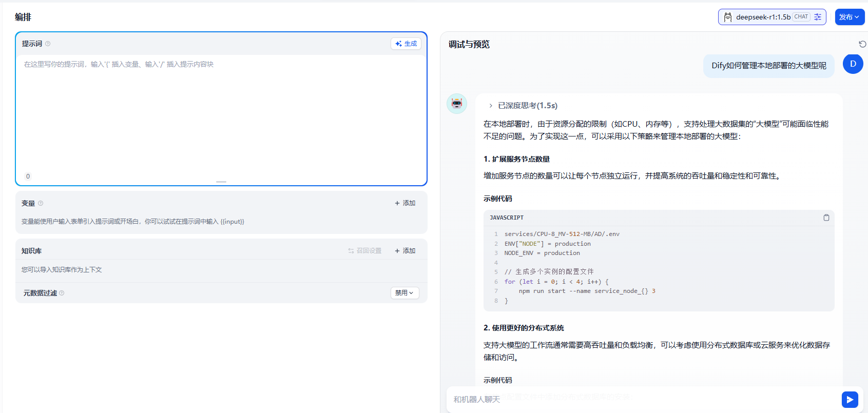Open the deepseek-r1:1.5b model selector
Screen dimensions: 868x413
(x=763, y=17)
